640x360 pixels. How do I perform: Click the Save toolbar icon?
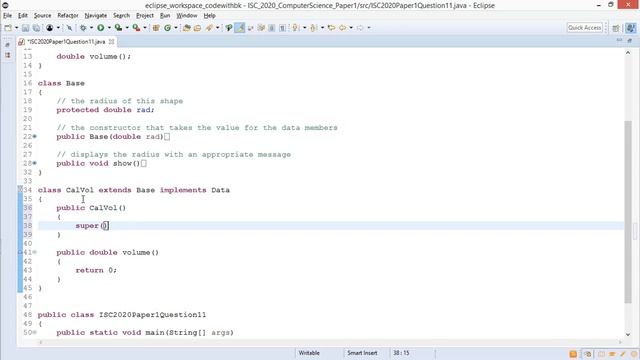coord(25,28)
